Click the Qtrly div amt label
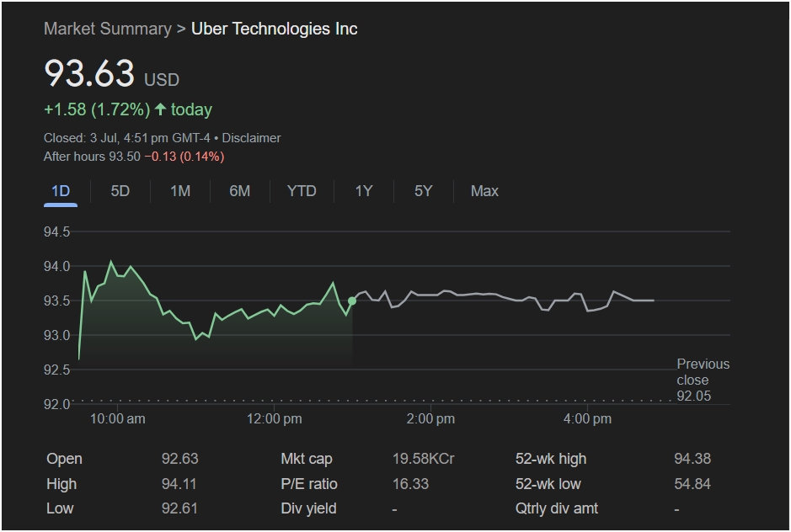The image size is (791, 532). [557, 508]
